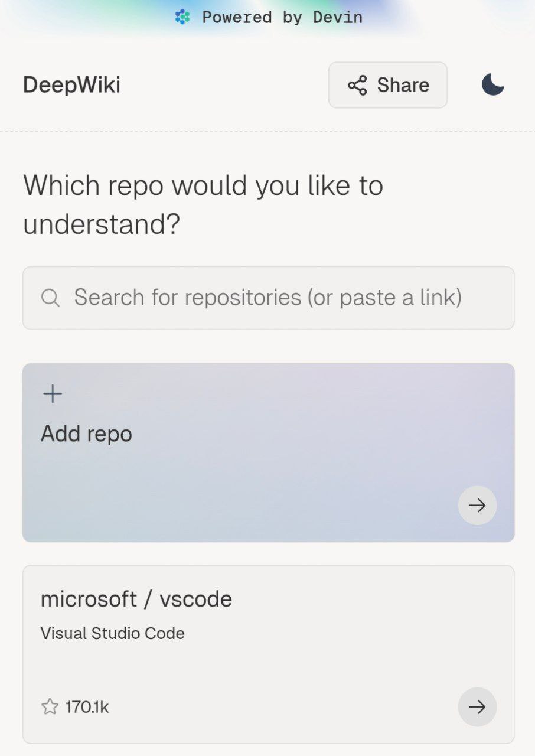This screenshot has height=756, width=535.
Task: Open vscode wiki via its arrow icon
Action: (477, 707)
